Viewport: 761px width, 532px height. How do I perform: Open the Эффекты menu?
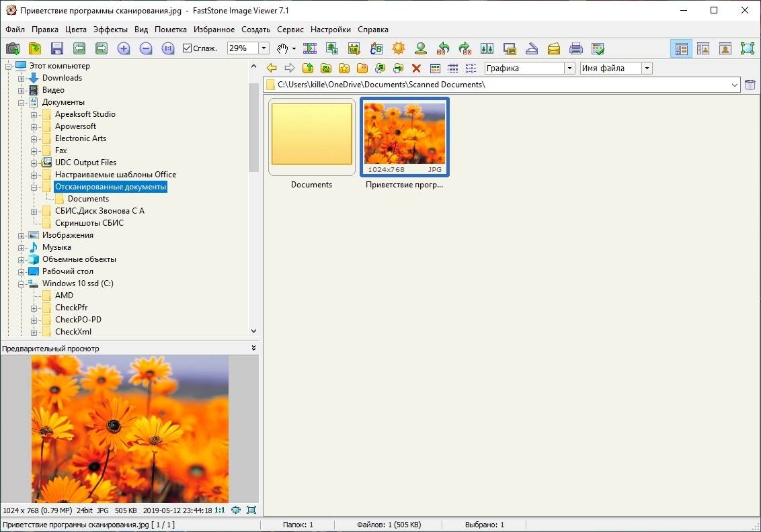click(110, 30)
